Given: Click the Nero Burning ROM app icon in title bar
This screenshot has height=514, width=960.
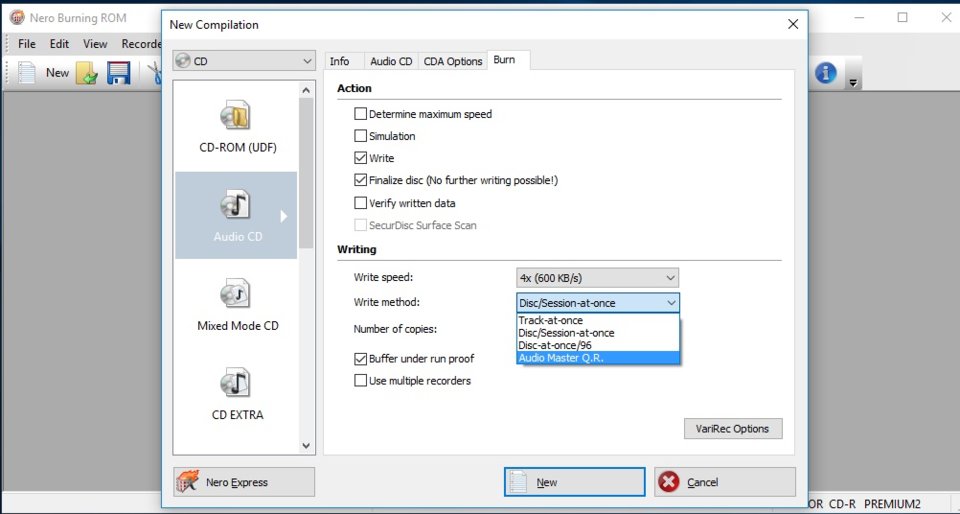Looking at the screenshot, I should pyautogui.click(x=17, y=17).
